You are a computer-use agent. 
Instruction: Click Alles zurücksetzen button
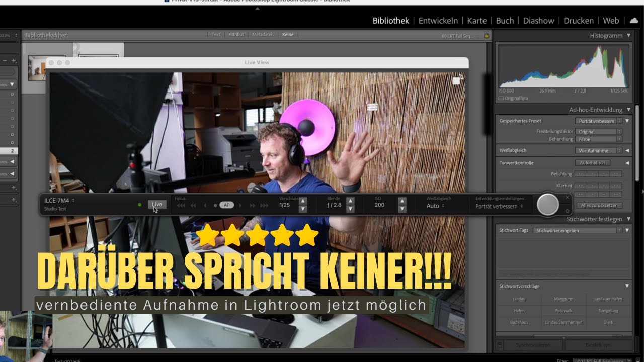coord(599,205)
